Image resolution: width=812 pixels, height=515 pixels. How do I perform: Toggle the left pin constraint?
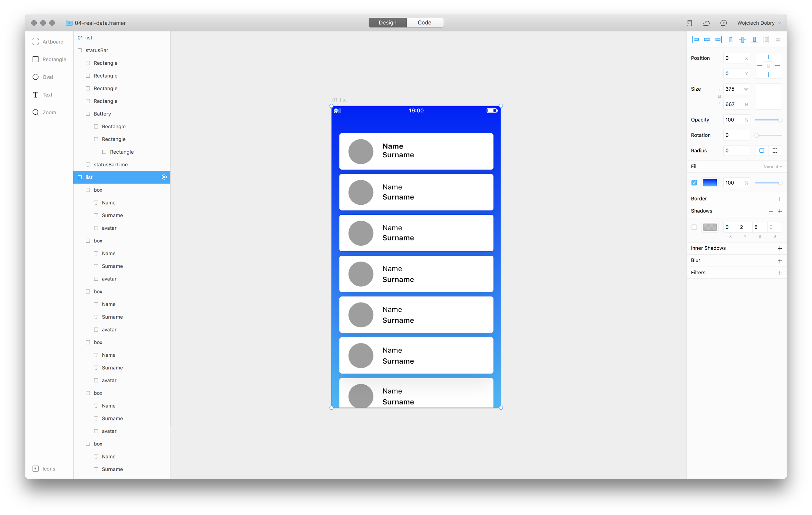(x=759, y=66)
